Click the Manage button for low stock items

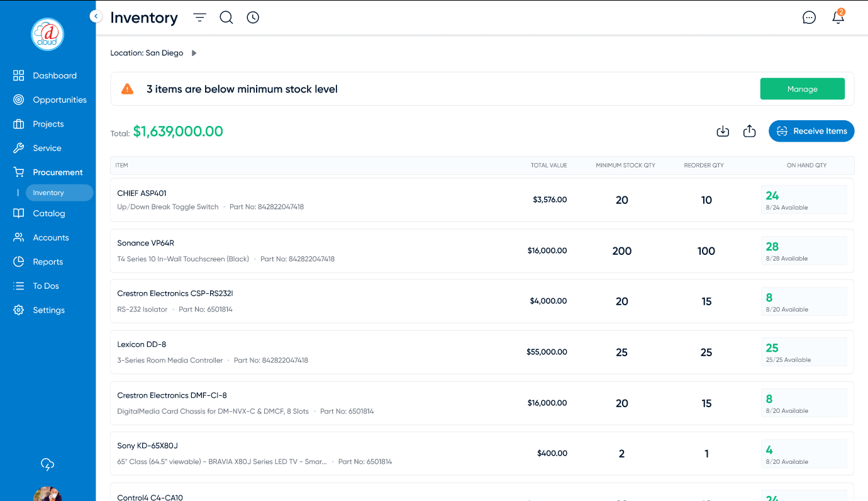[x=802, y=88]
